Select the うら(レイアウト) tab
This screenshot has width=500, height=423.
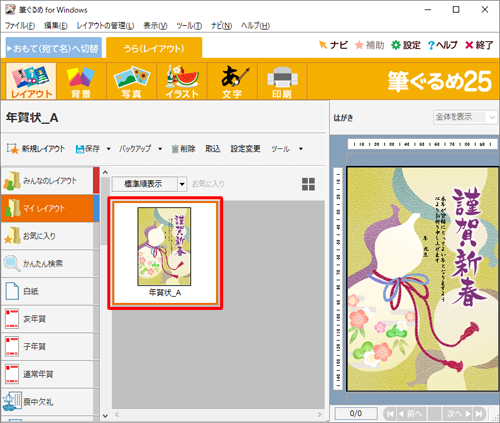click(154, 49)
